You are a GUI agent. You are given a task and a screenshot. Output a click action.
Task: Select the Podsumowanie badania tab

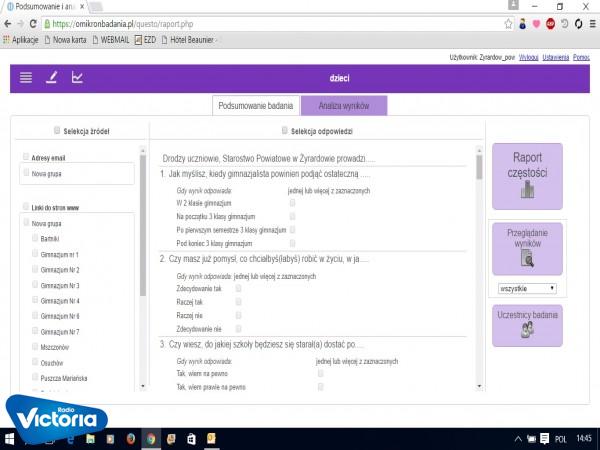click(x=255, y=105)
